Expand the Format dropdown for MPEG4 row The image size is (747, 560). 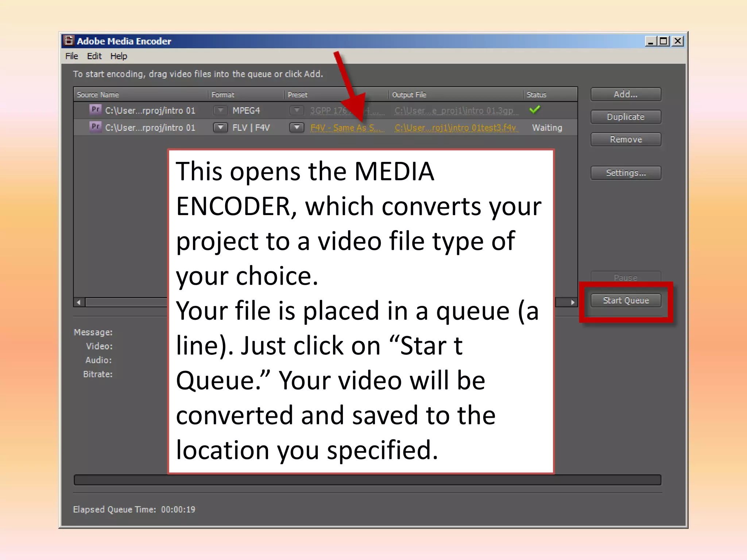pos(220,110)
